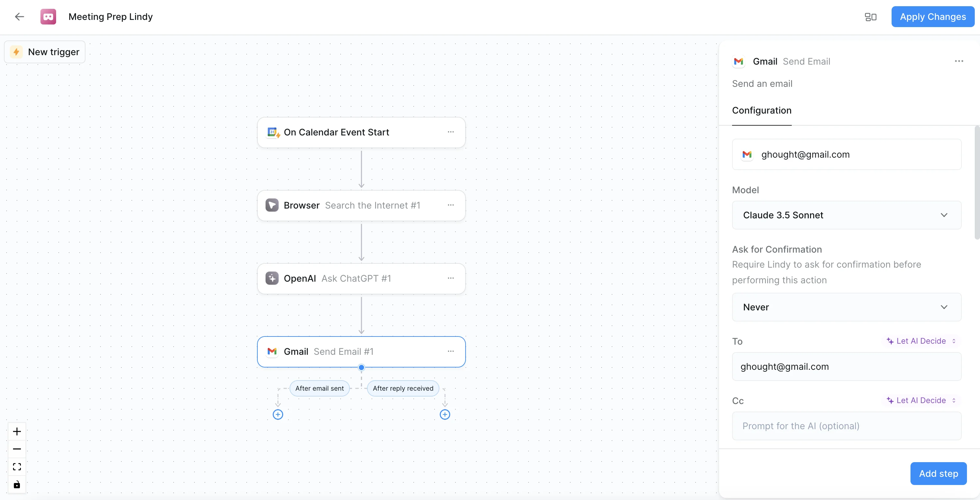
Task: Switch to the Configuration tab
Action: tap(761, 110)
